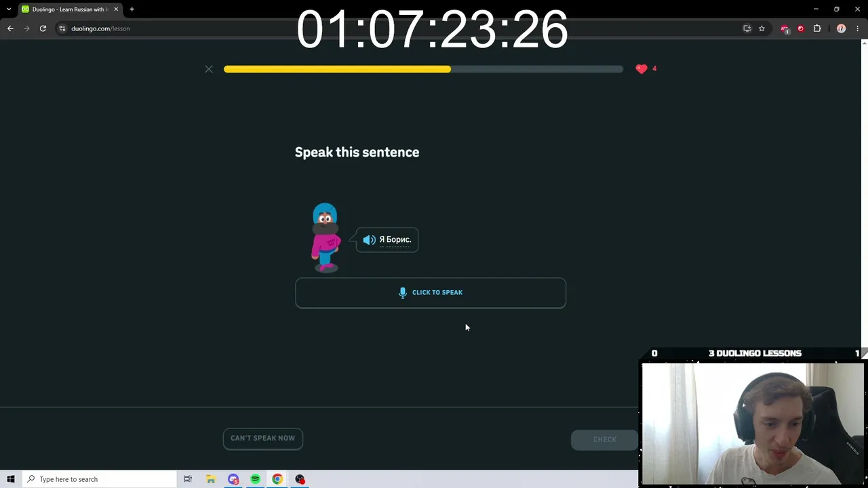Click the Speak this sentence heading
The image size is (868, 488).
click(357, 152)
